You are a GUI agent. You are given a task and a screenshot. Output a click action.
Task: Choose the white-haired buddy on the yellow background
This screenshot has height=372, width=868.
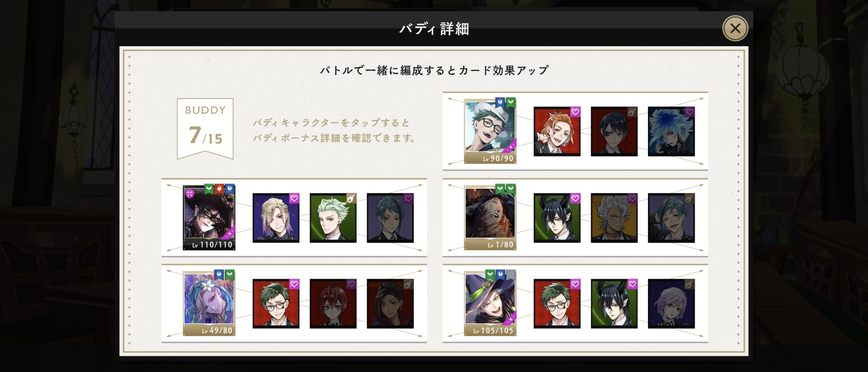click(614, 218)
